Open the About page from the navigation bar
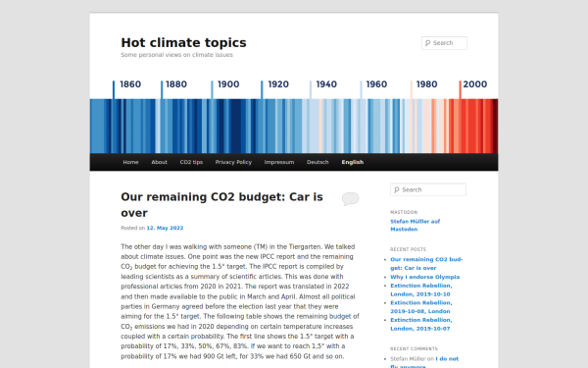 (159, 162)
